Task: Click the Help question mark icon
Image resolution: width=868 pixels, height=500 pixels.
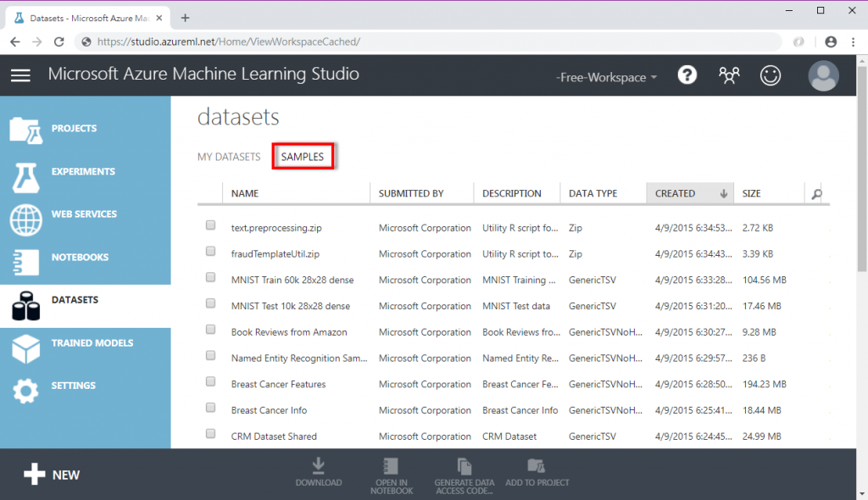Action: tap(687, 75)
